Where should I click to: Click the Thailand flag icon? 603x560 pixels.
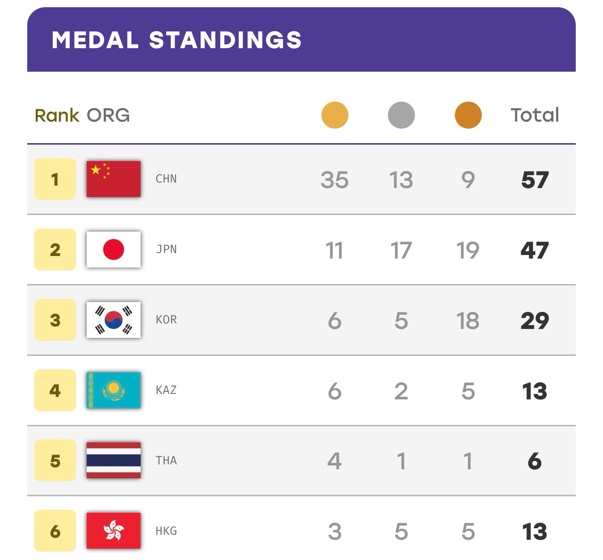(x=113, y=460)
